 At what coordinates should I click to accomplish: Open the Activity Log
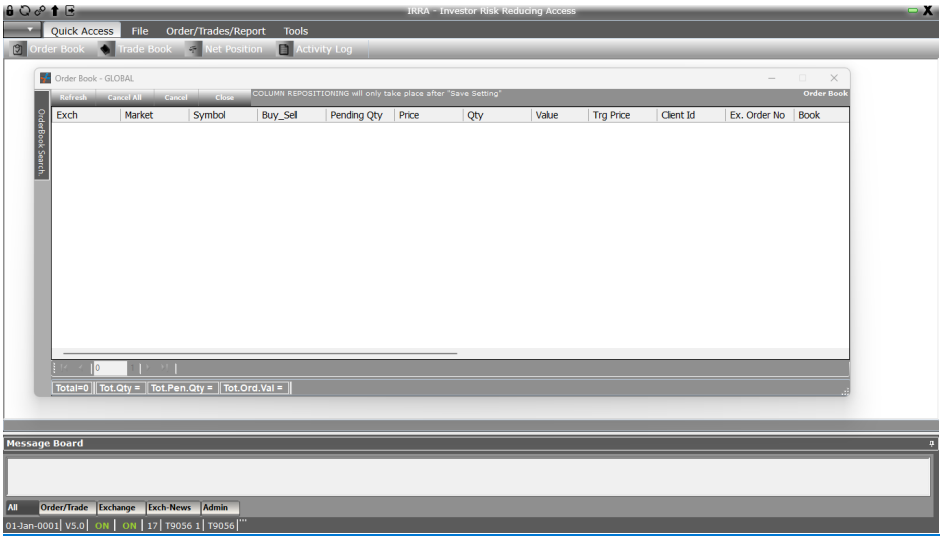pyautogui.click(x=314, y=49)
